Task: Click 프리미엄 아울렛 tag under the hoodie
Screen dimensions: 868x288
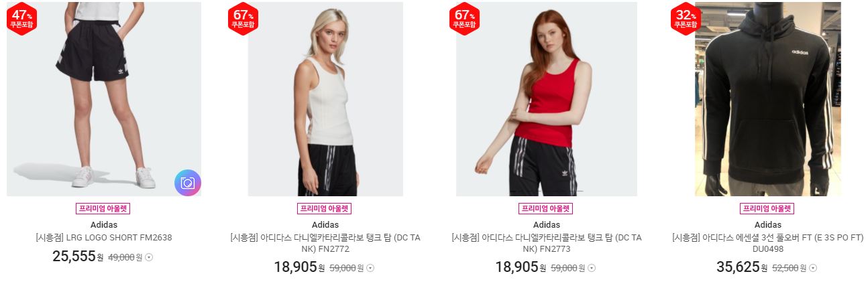Action: 767,209
